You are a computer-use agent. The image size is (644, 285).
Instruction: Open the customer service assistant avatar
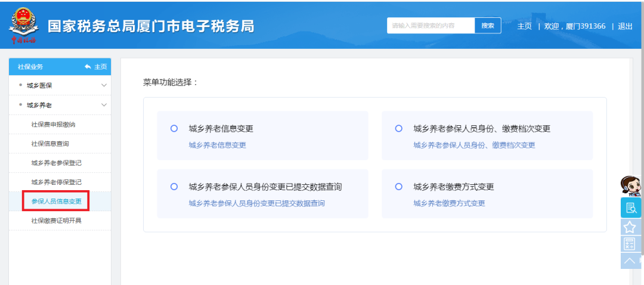coord(630,187)
